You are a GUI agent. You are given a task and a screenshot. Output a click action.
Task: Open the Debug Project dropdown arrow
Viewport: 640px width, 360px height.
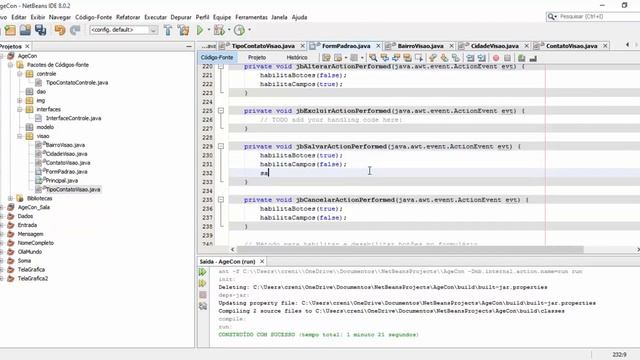point(229,30)
